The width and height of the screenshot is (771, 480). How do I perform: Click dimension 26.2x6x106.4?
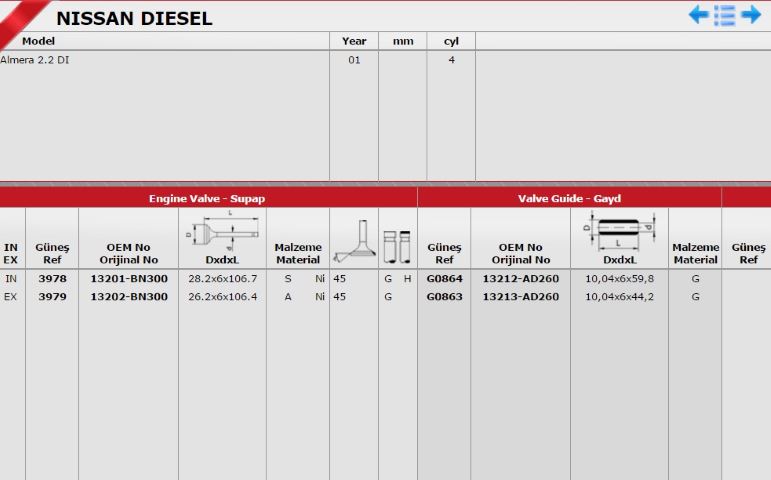223,297
